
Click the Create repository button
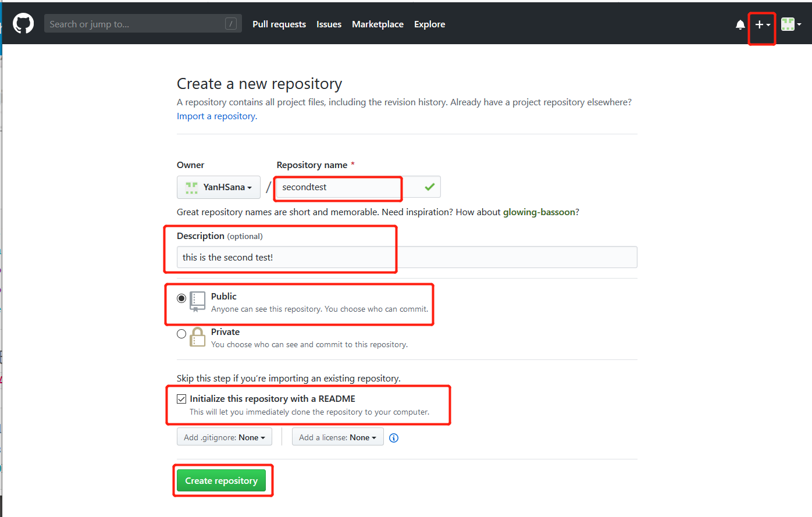coord(221,480)
